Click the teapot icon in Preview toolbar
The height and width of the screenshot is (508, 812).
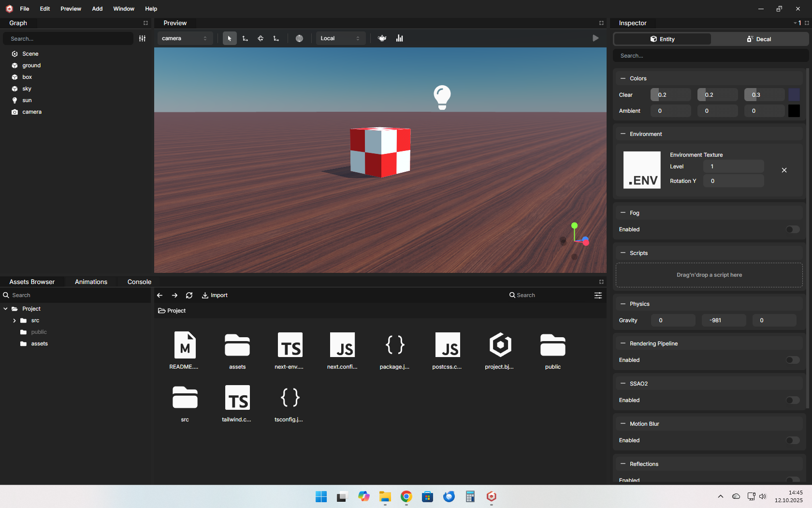(382, 39)
